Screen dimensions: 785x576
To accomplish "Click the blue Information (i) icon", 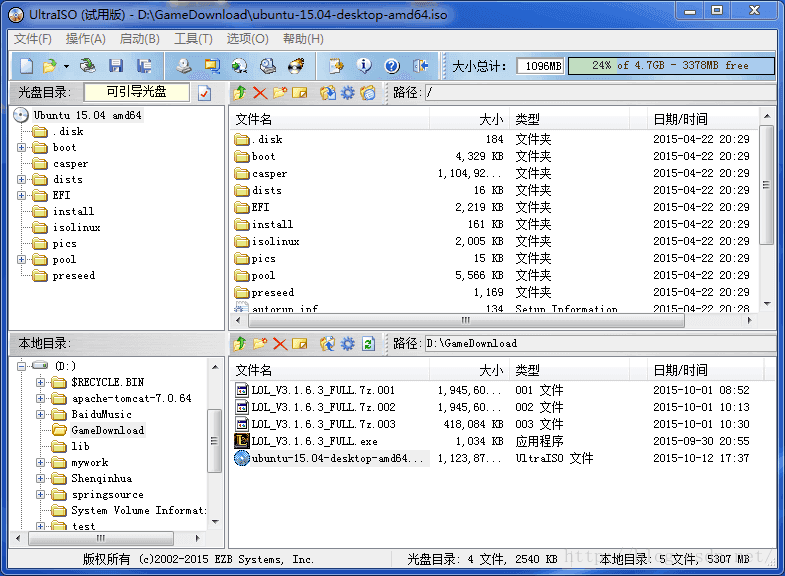I will [364, 66].
